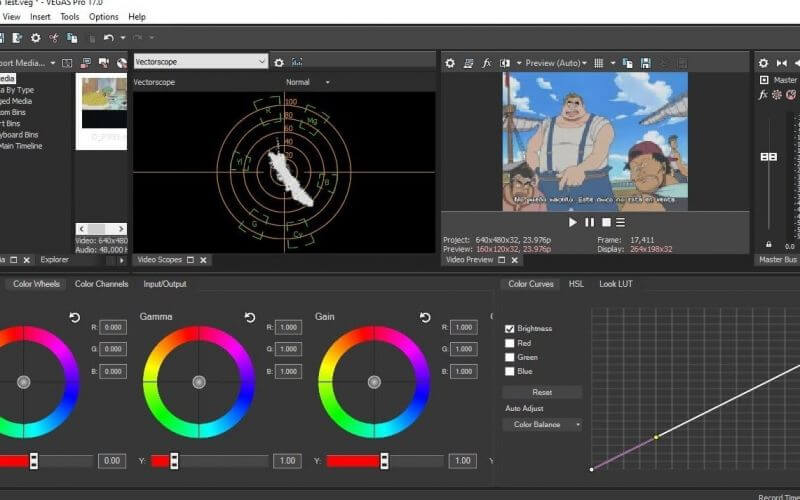Click the automation settings icon in Master Bus
This screenshot has width=800, height=500.
[777, 95]
